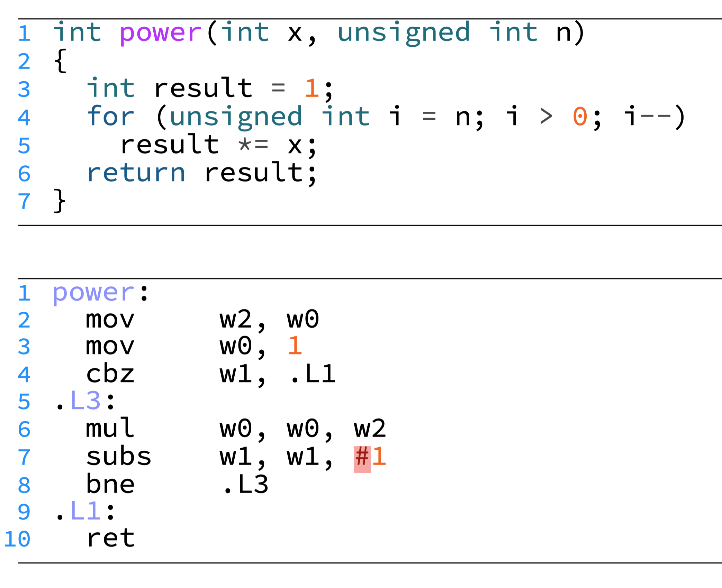The height and width of the screenshot is (588, 722).
Task: Click the 'ret' instruction
Action: 110,539
